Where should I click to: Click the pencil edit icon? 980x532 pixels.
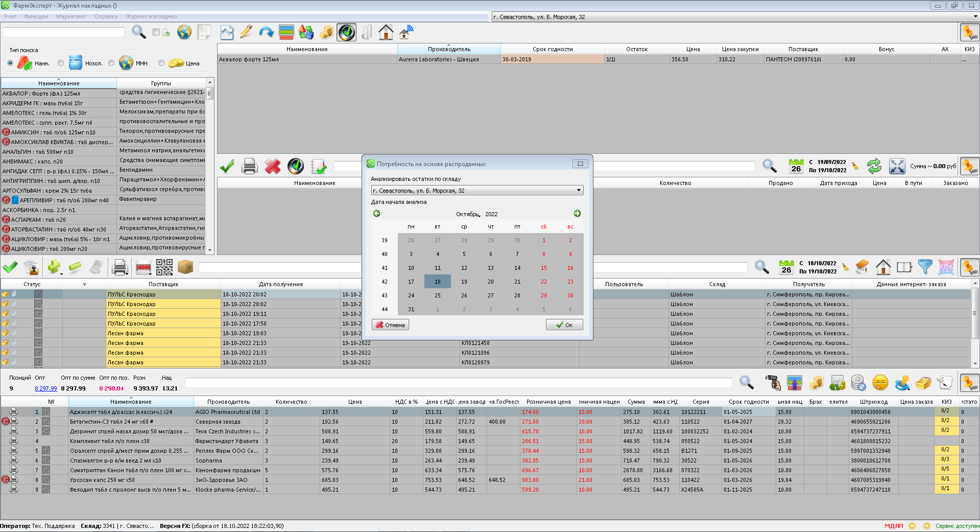point(246,33)
